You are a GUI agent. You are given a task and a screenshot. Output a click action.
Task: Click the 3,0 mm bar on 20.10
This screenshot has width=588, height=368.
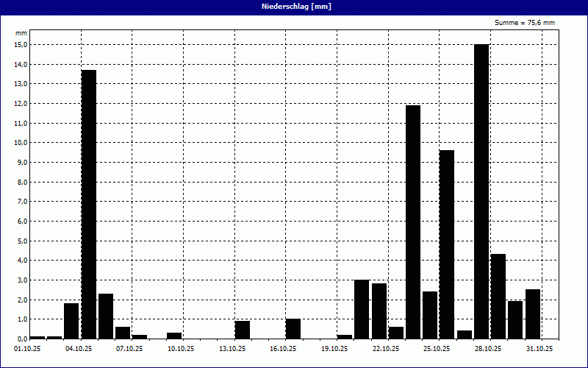tap(362, 309)
